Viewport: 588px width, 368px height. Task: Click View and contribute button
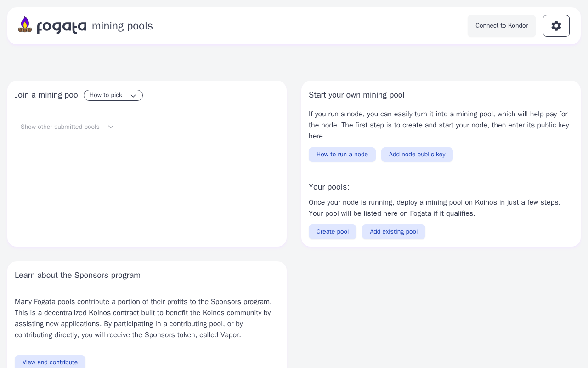[x=50, y=362]
